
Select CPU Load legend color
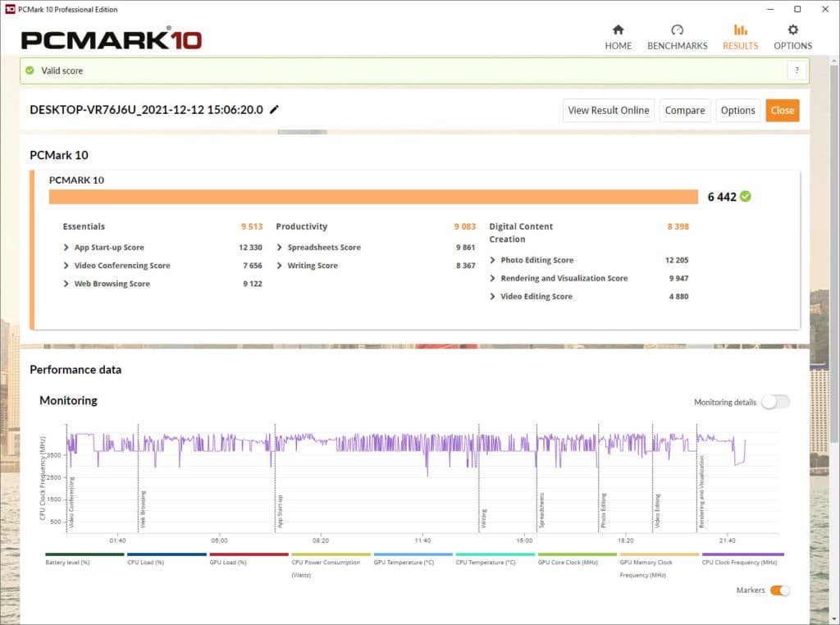167,554
